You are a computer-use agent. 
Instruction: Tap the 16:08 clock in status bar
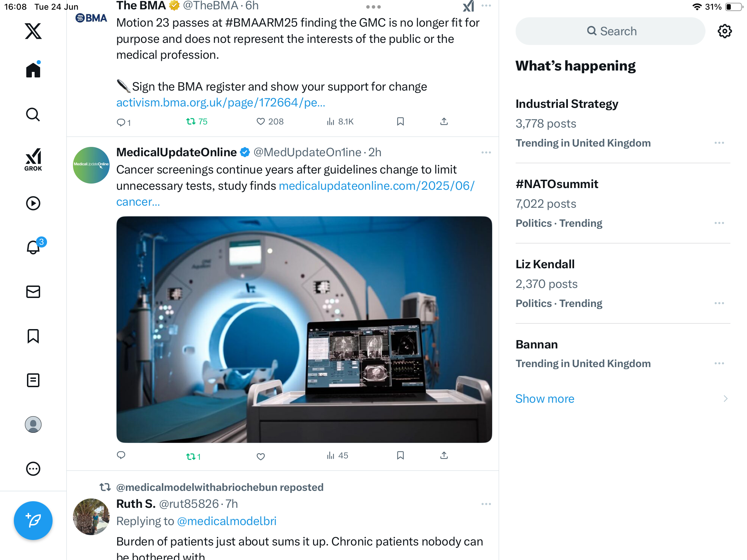(15, 7)
